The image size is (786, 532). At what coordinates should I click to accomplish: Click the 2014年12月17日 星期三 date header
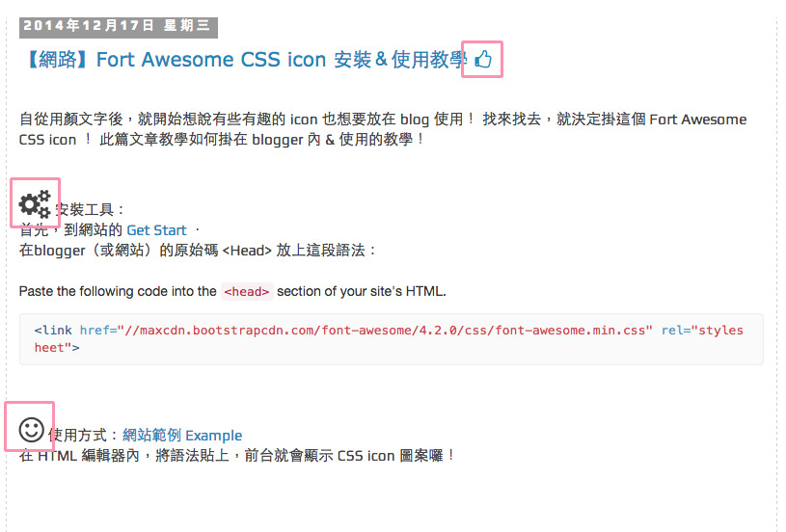tap(119, 27)
